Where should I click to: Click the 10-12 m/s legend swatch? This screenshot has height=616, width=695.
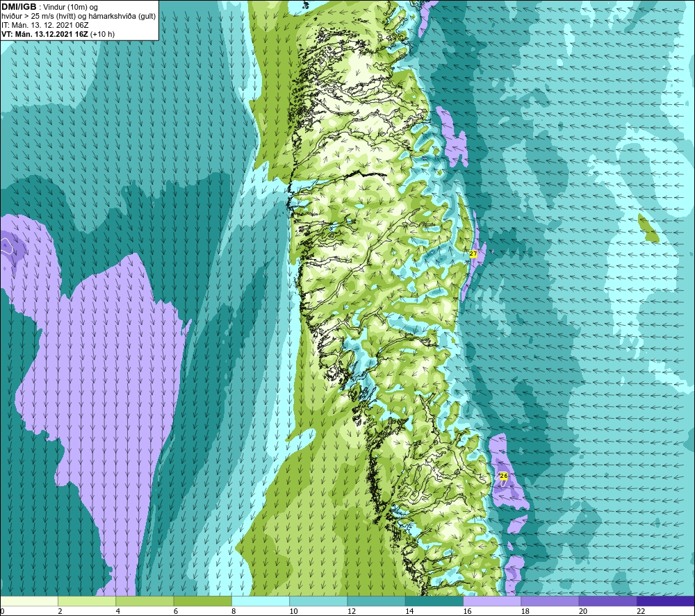(318, 601)
